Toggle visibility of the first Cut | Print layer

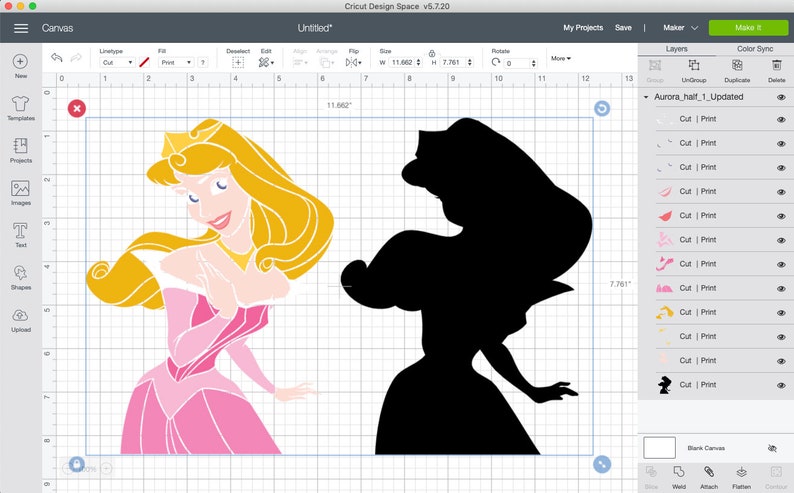coord(781,119)
